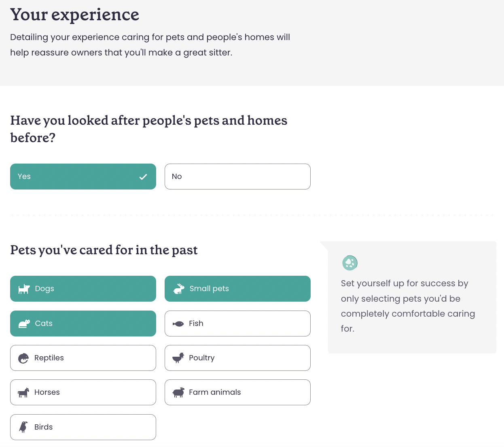
Task: Select No for previous sitting experience
Action: (x=237, y=177)
